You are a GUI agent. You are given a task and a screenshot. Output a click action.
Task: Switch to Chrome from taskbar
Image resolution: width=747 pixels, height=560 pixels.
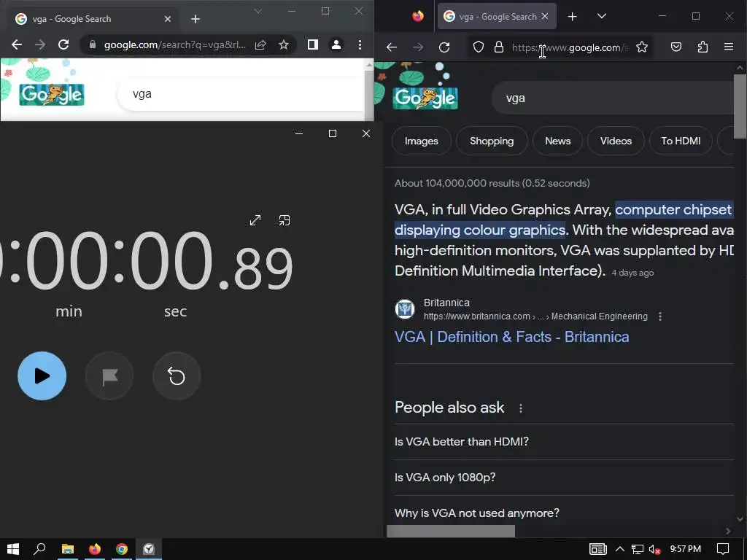point(122,549)
